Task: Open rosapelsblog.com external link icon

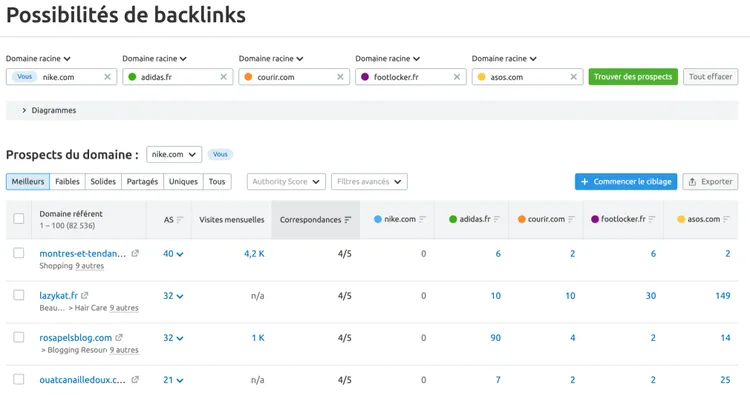Action: tap(119, 338)
